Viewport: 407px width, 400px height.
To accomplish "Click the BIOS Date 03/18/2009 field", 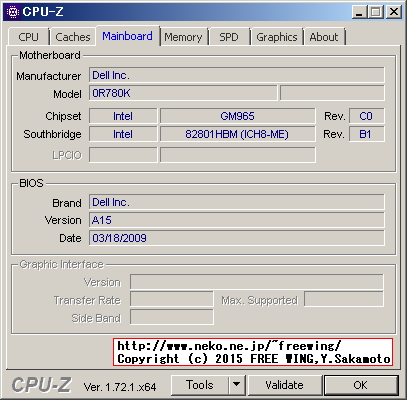I will click(x=237, y=238).
